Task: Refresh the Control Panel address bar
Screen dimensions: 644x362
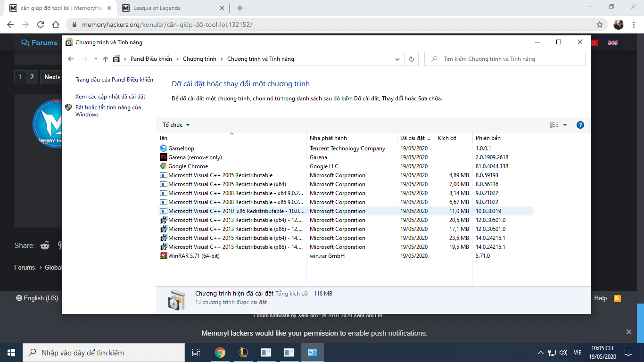Action: pos(412,59)
